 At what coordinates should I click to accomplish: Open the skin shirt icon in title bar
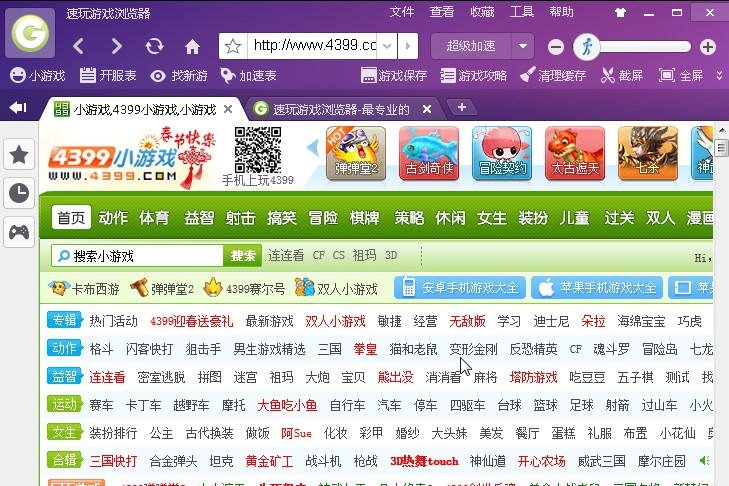620,13
